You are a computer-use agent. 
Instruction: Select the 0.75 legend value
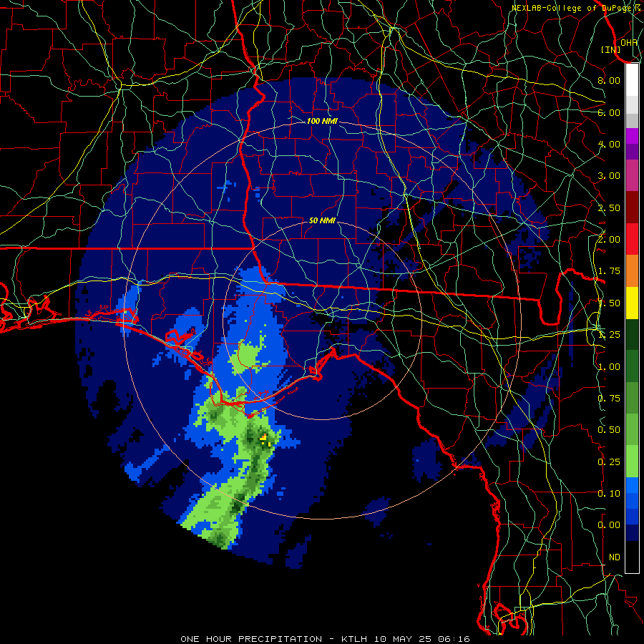tap(608, 399)
